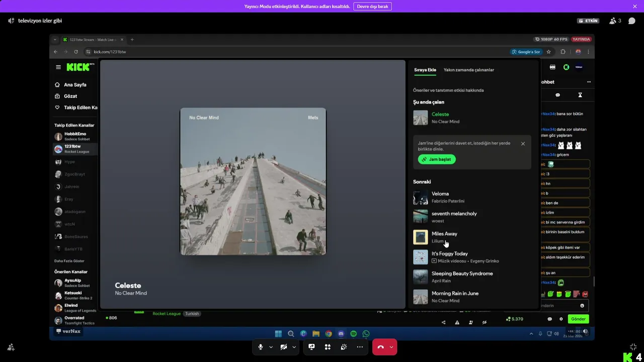
Task: Open dropdown arrow next to hang-up button
Action: (391, 347)
